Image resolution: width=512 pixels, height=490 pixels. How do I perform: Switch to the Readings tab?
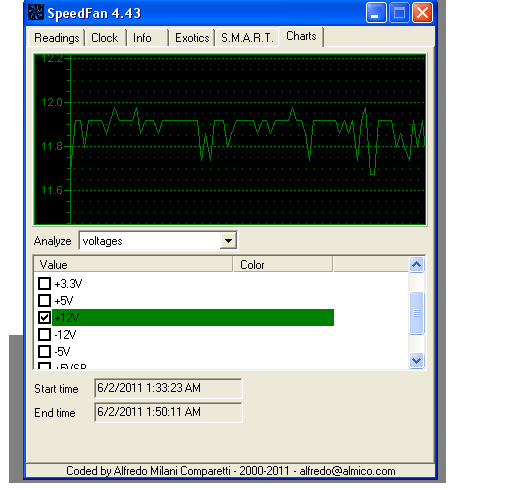57,38
